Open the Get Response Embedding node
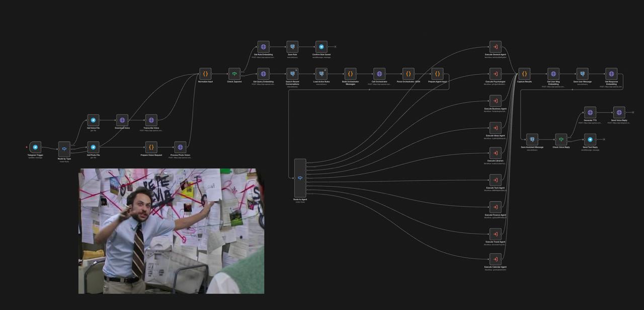 (x=611, y=74)
